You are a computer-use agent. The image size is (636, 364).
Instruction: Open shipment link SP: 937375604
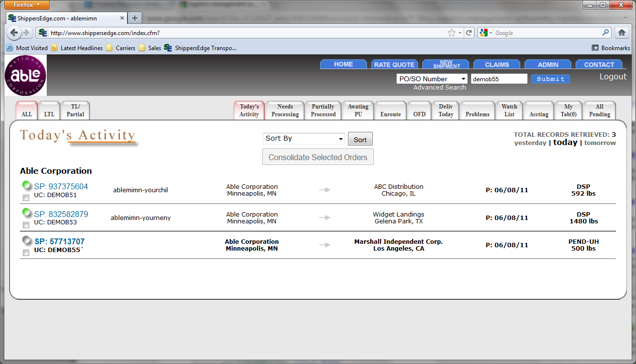click(x=61, y=186)
